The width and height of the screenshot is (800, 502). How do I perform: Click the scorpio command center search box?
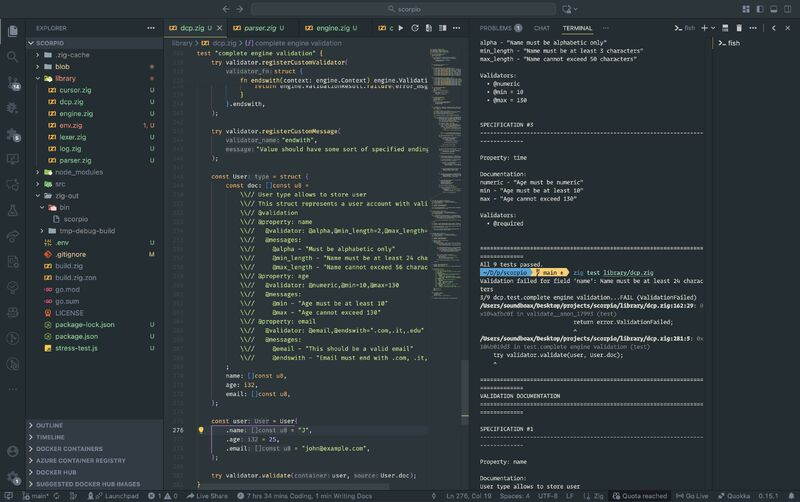pos(404,9)
